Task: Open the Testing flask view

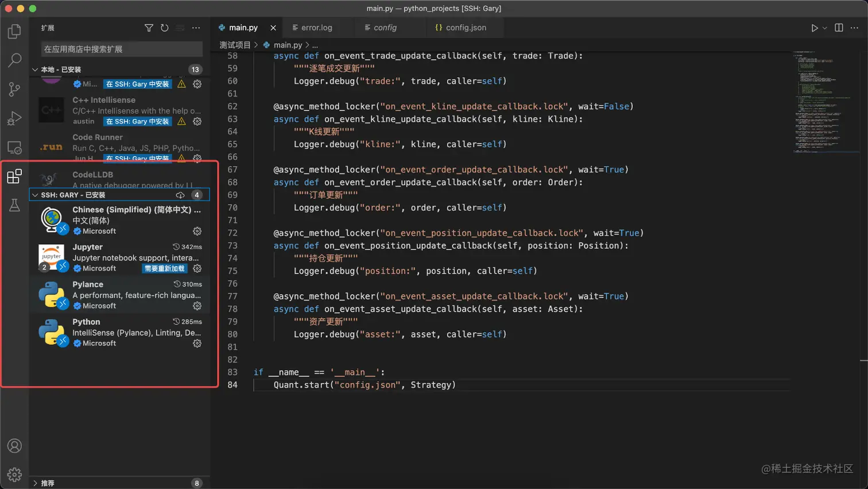Action: pos(14,205)
